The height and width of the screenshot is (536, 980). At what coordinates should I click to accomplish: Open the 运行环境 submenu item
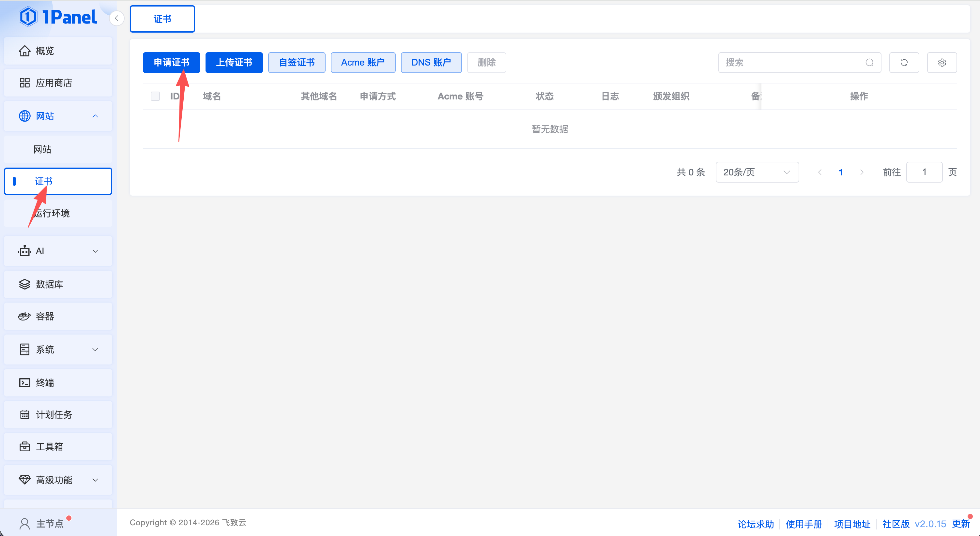point(58,213)
